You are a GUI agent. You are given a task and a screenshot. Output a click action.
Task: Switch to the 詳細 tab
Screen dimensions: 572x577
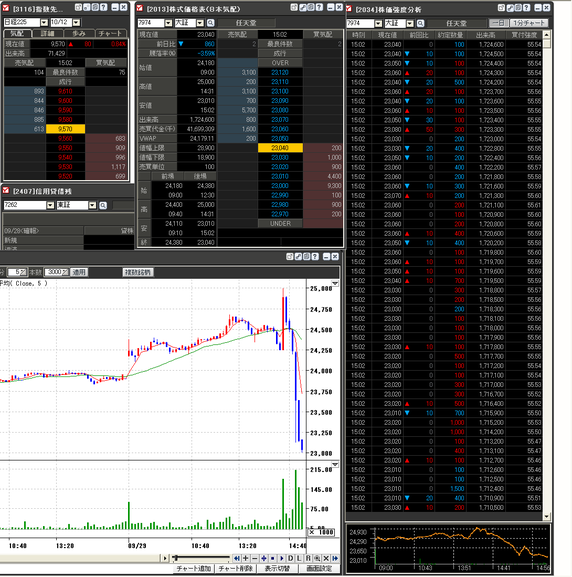[x=47, y=33]
